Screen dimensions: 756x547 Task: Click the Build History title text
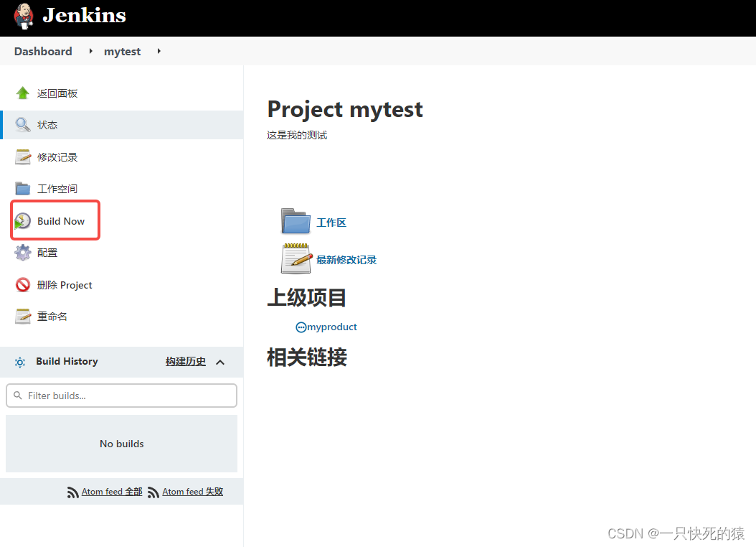(x=67, y=361)
